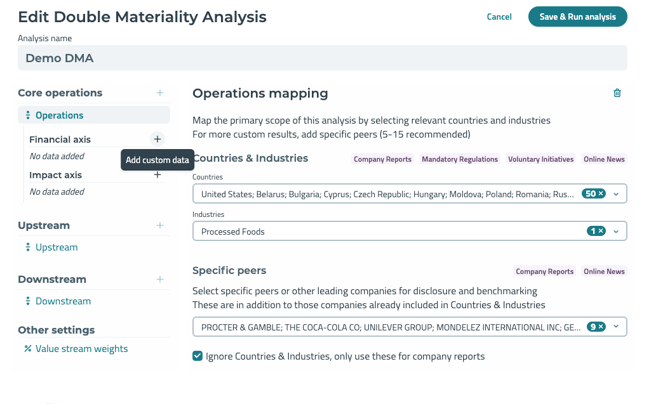Open Value stream weights settings
The width and height of the screenshot is (670, 404).
[81, 349]
